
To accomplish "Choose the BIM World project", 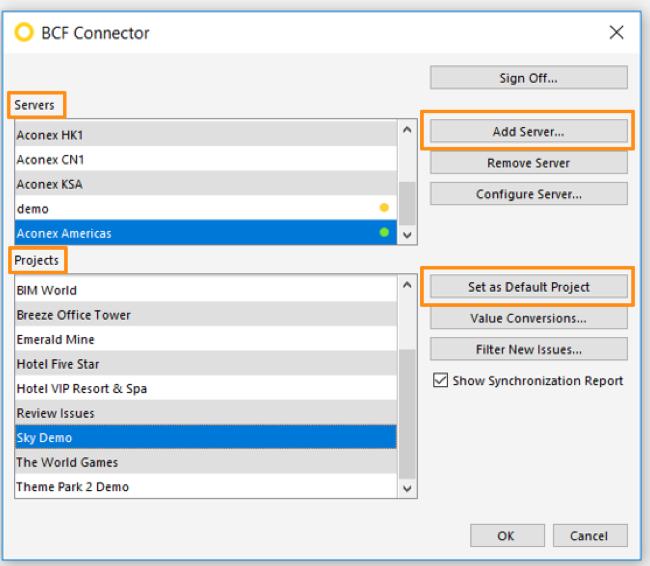I will (206, 290).
